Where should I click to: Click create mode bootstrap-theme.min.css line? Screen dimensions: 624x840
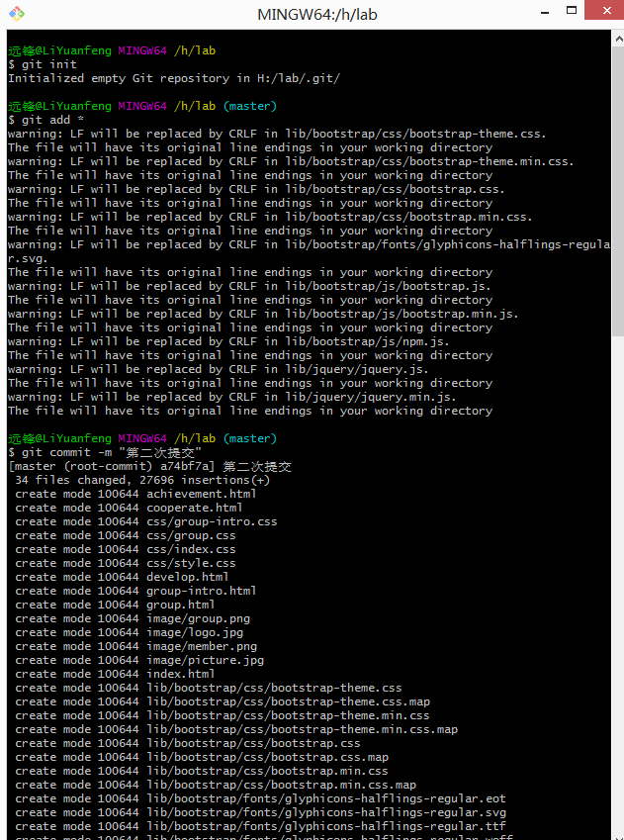223,715
